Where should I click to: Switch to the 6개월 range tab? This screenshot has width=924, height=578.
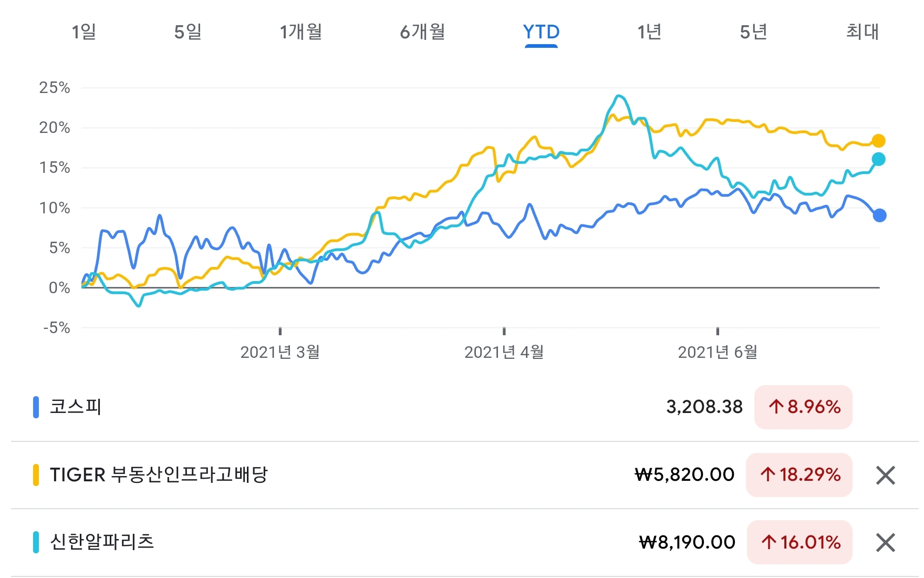click(x=422, y=32)
